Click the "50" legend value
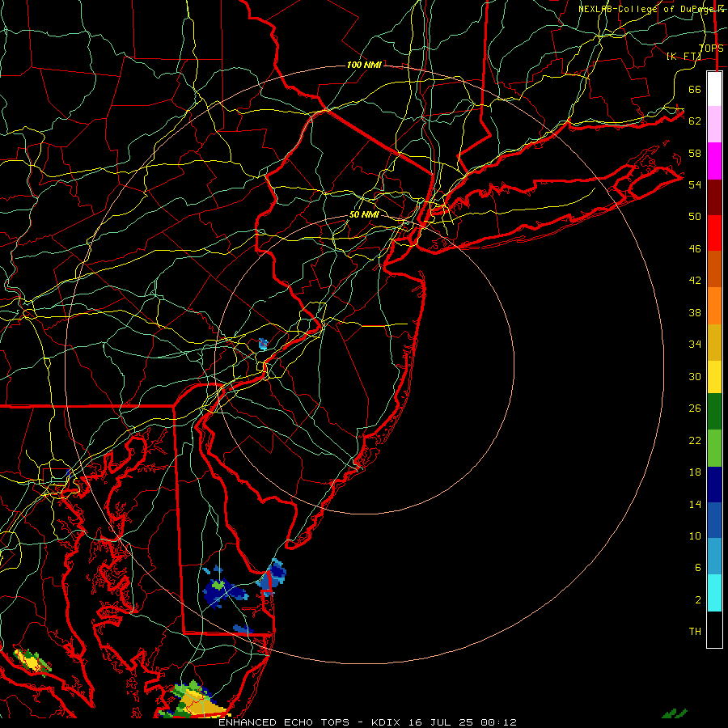This screenshot has width=728, height=728. 695,217
